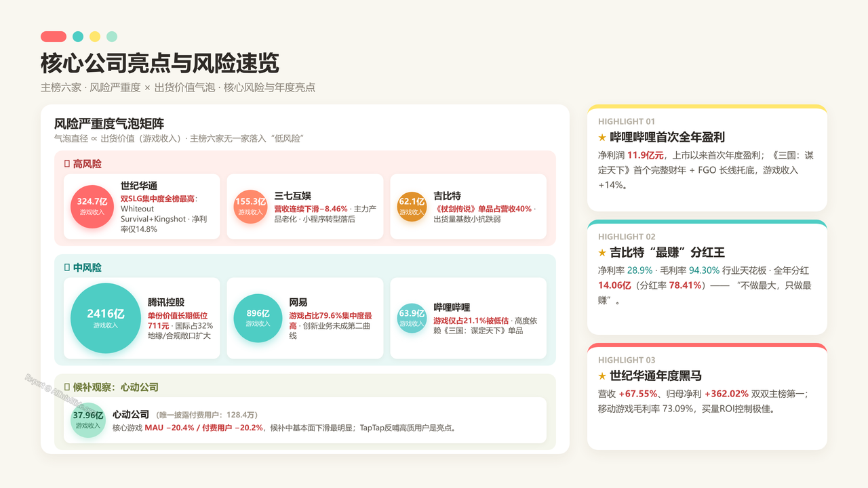Click the heading 哔哩哔哩首次全年盈利
868x488 pixels.
[667, 137]
